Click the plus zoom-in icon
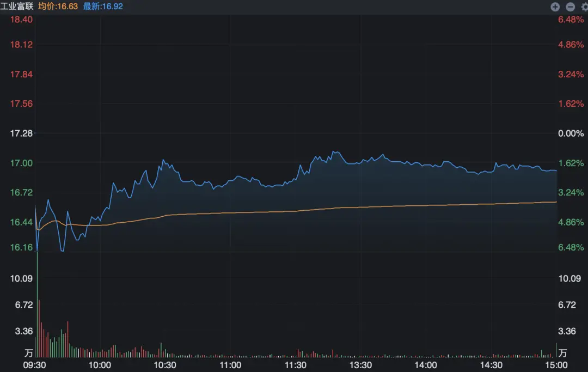This screenshot has height=372, width=588. 555,7
